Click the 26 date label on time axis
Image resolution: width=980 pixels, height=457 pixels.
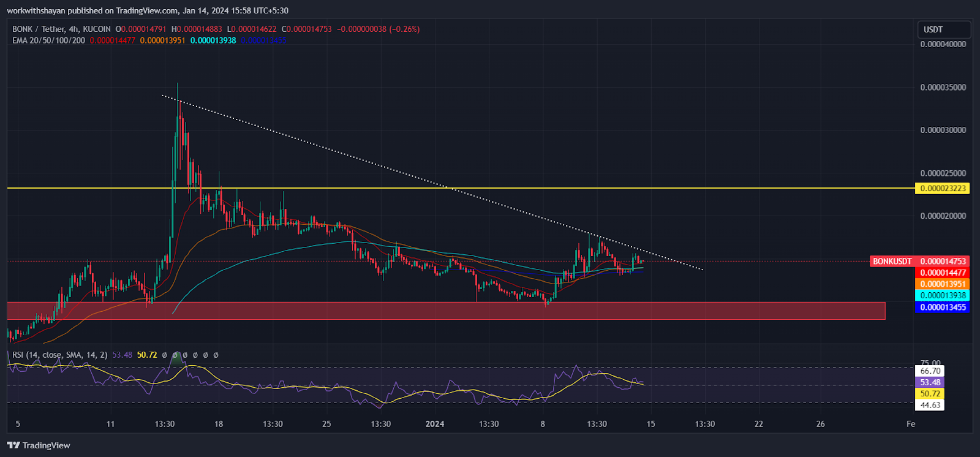(821, 424)
